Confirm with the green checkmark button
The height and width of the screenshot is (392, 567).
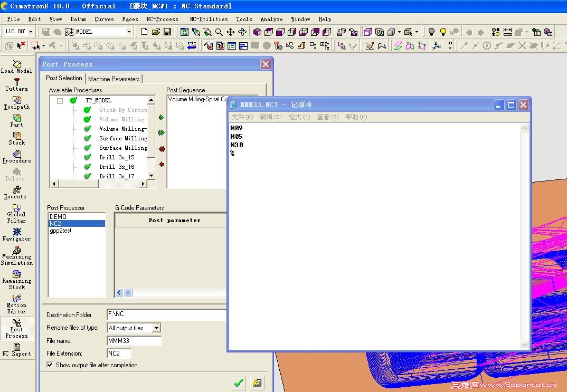[238, 383]
